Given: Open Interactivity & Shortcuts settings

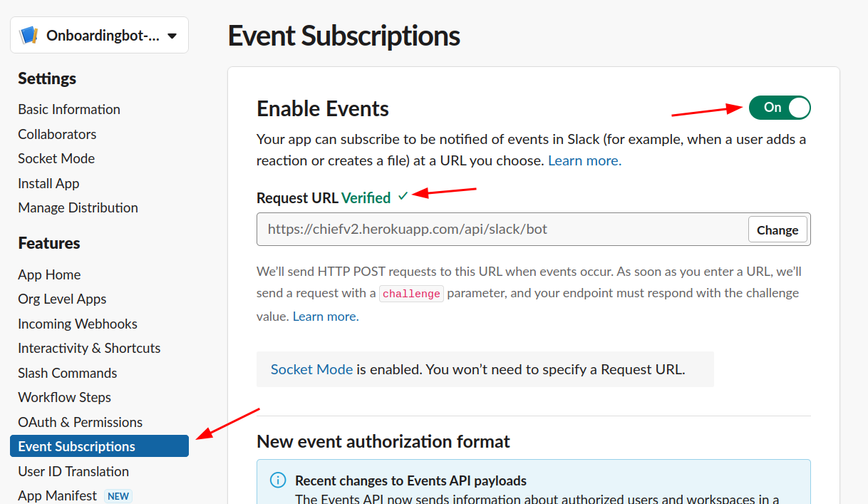Looking at the screenshot, I should tap(88, 348).
